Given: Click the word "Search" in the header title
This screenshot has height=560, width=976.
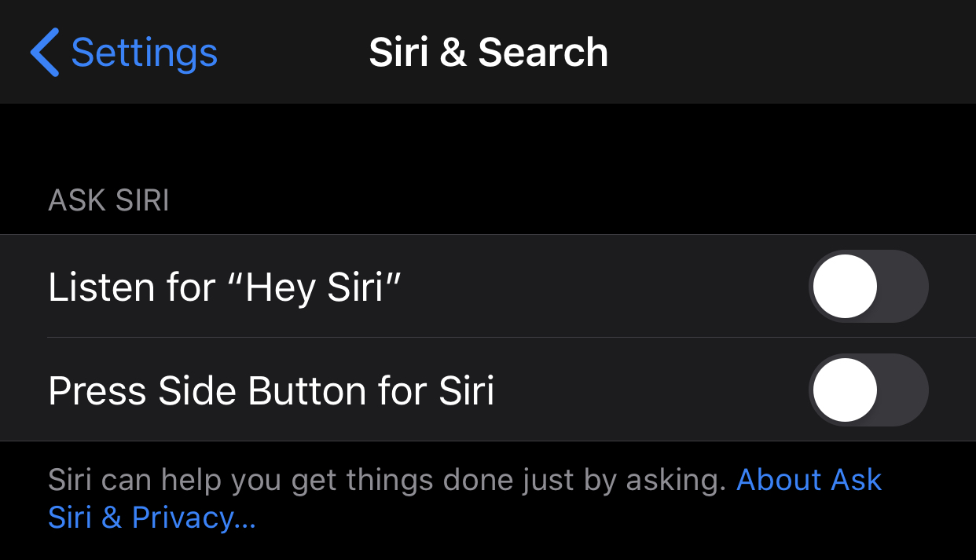Looking at the screenshot, I should (x=543, y=53).
